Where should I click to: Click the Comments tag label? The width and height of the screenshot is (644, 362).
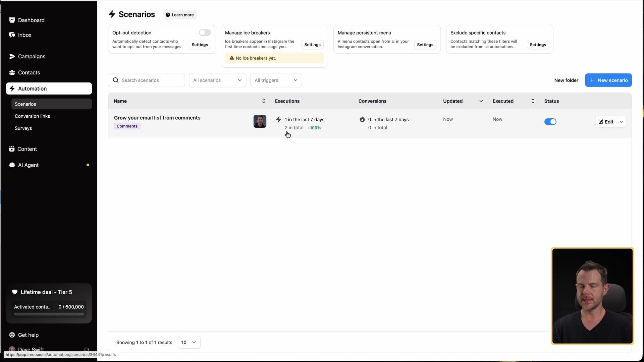tap(127, 126)
